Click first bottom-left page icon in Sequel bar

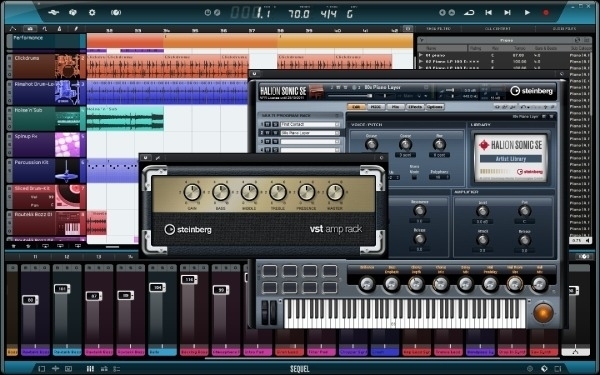[x=42, y=368]
